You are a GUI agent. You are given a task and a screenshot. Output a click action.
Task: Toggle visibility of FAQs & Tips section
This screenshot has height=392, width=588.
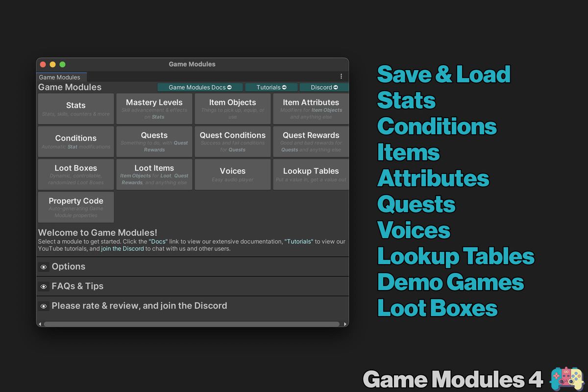[44, 287]
